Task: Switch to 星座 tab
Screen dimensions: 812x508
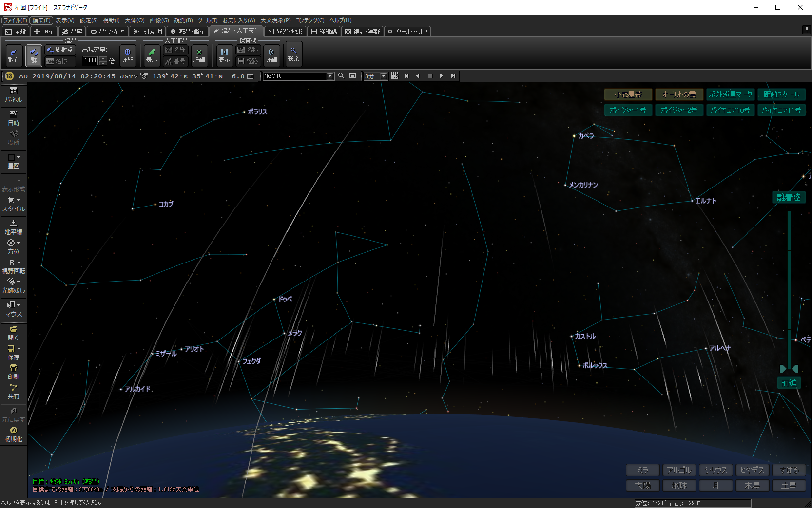Action: click(72, 31)
